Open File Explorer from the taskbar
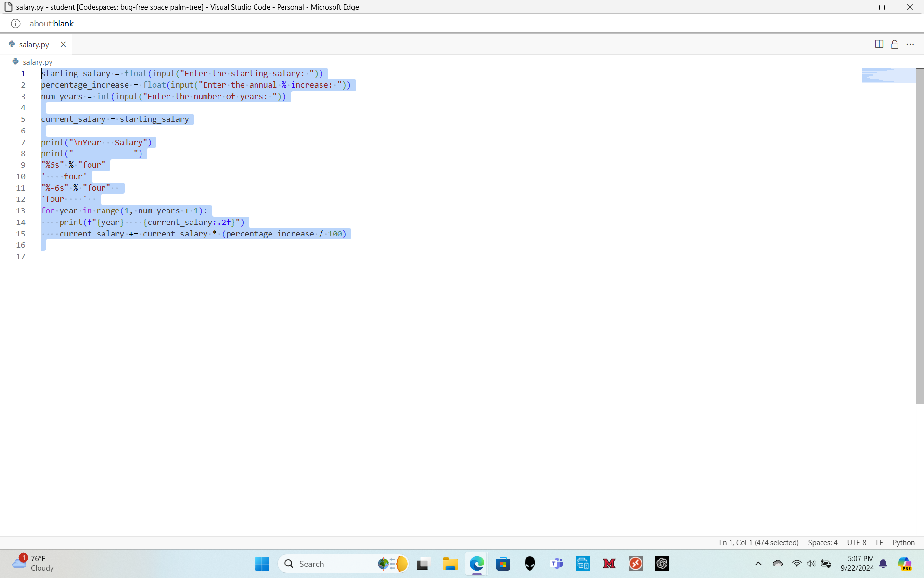924x578 pixels. [x=450, y=564]
